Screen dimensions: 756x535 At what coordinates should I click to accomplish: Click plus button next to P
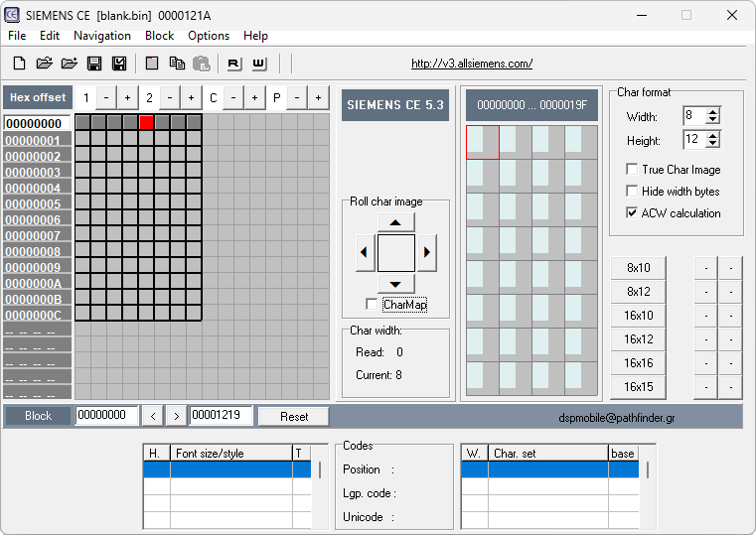click(319, 97)
